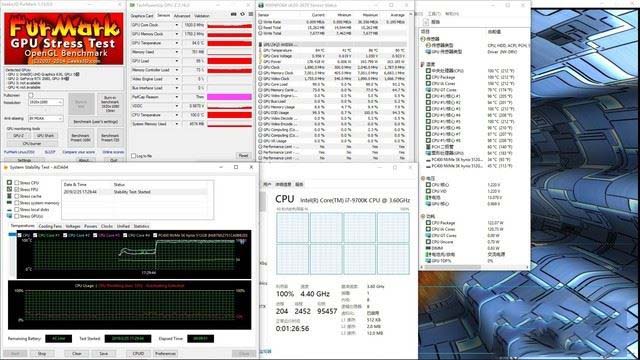Click the PCH diode icon in sensor list
This screenshot has width=640, height=360.
click(428, 147)
